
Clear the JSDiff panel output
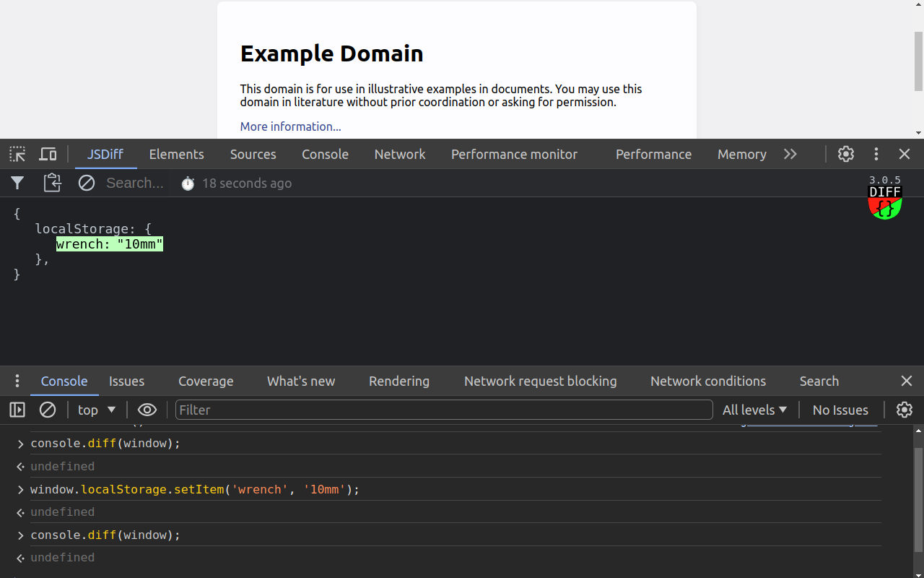tap(87, 183)
